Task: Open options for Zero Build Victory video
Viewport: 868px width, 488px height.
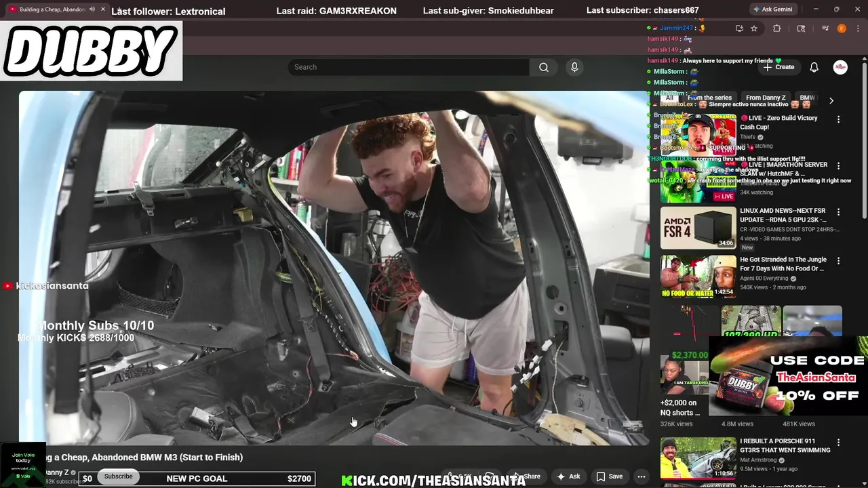Action: pos(838,119)
